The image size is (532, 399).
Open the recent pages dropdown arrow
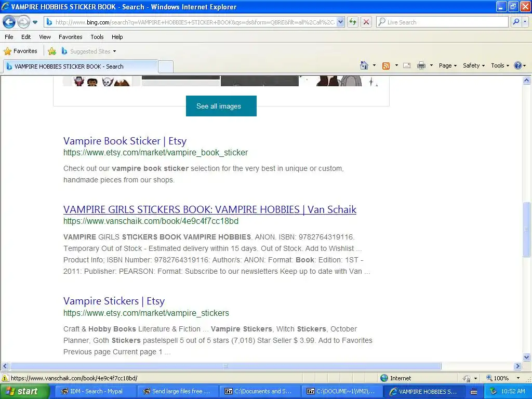(x=35, y=22)
